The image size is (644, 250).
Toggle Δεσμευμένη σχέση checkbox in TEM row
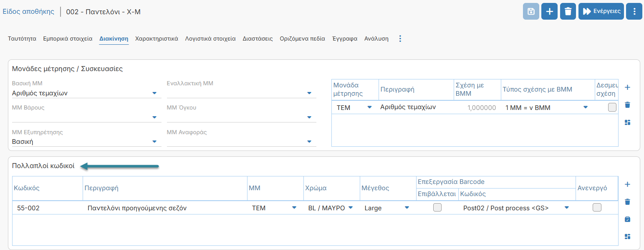click(612, 107)
